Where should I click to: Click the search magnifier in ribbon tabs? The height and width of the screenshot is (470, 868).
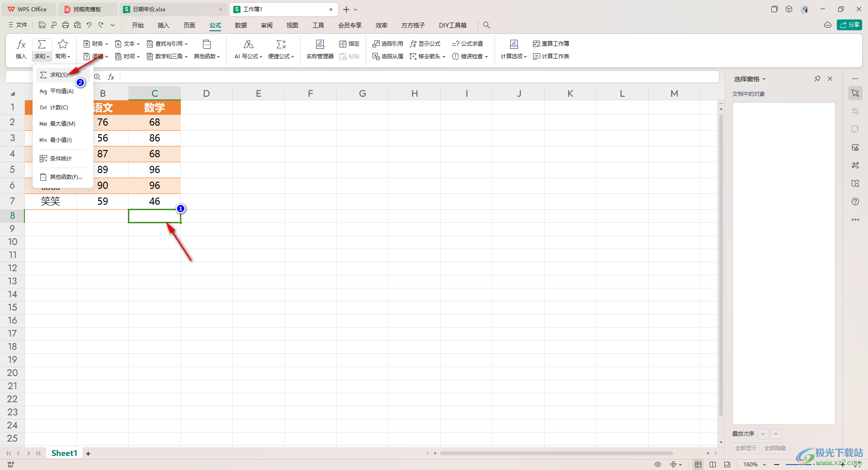(x=486, y=25)
